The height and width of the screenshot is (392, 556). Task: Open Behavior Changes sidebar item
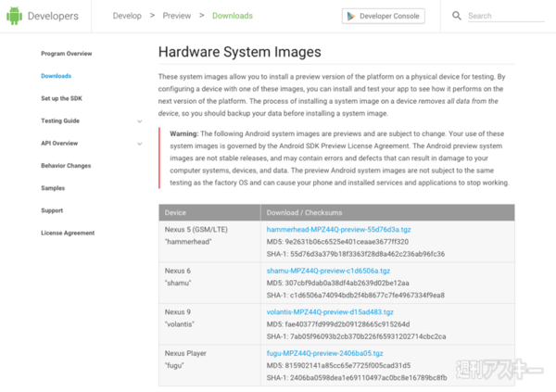(66, 165)
